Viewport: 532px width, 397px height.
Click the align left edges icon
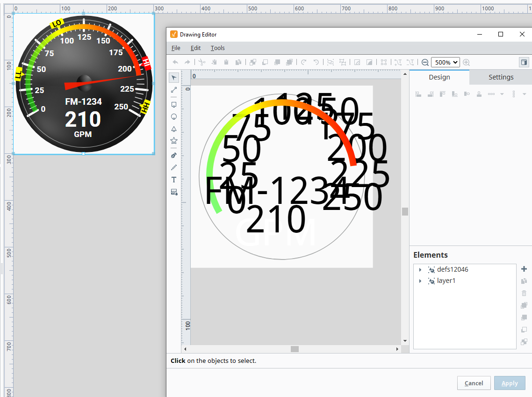[x=418, y=94]
